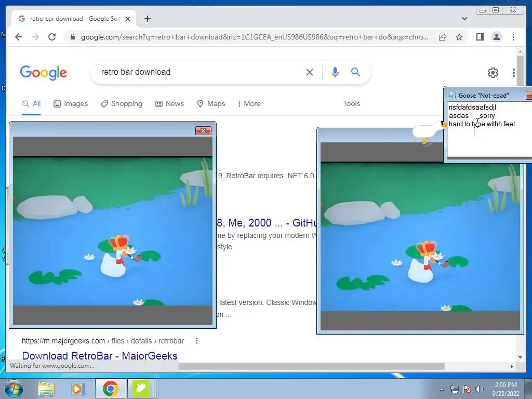Expand the tab search chevron
Viewport: 532px width, 399px height.
464,19
